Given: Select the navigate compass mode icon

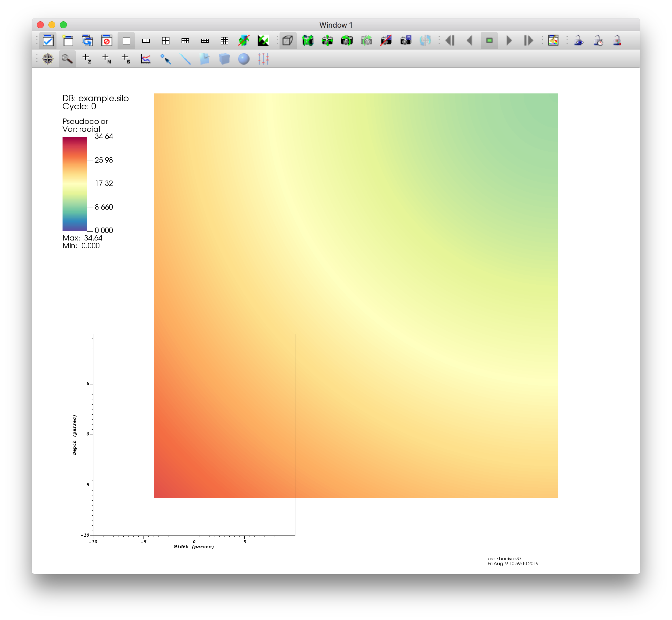Looking at the screenshot, I should tap(48, 59).
